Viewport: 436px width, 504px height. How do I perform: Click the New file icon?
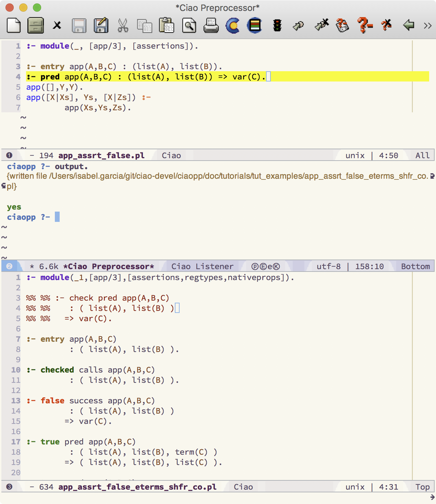pos(14,26)
